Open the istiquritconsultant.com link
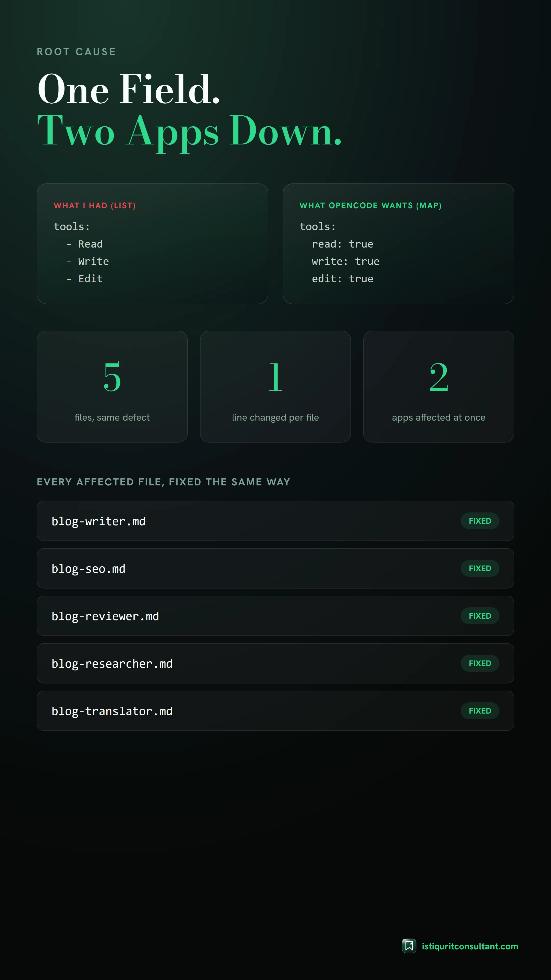 click(x=470, y=946)
